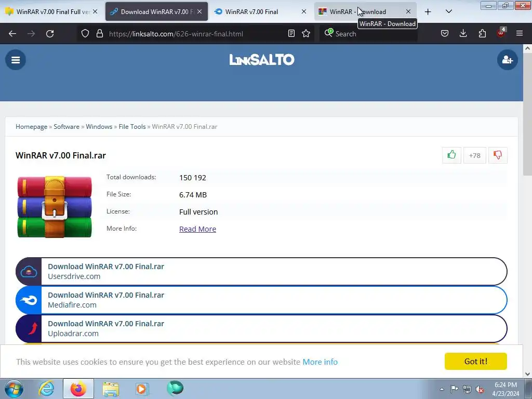532x399 pixels.
Task: Click the thumbs up like button
Action: [x=451, y=155]
